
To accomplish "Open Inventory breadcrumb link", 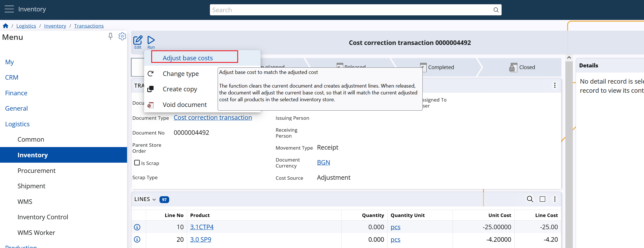I will pos(55,26).
